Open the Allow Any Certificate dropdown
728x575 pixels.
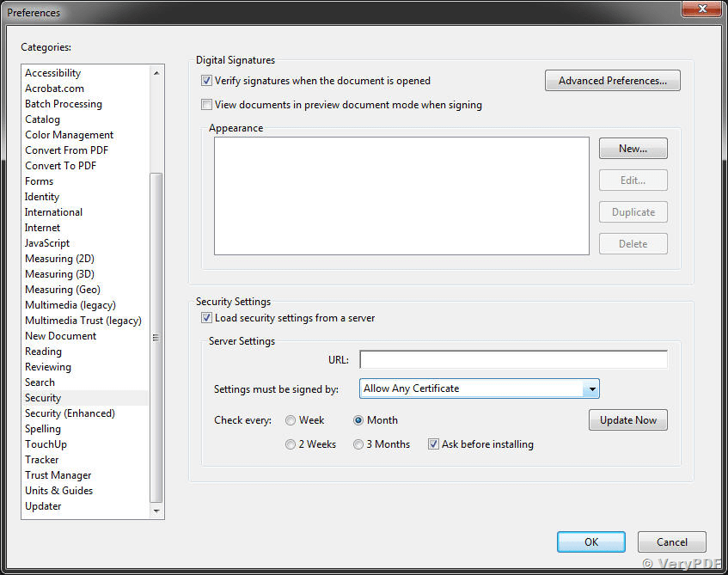click(591, 388)
